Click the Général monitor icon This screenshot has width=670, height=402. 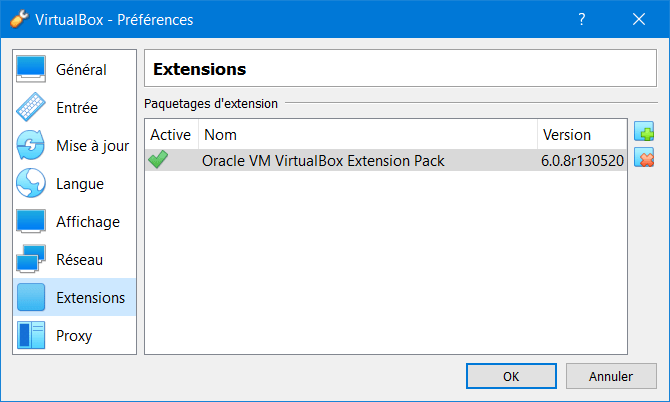[x=31, y=69]
